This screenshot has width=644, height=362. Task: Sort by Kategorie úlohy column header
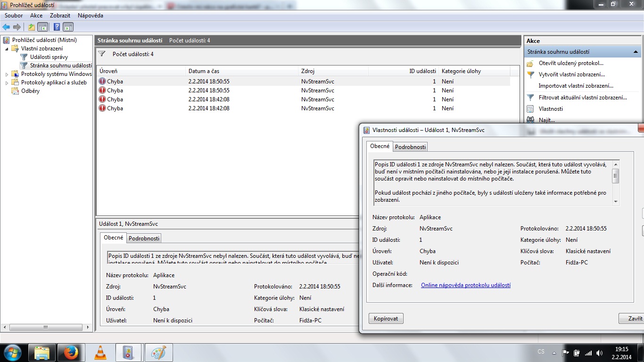[474, 71]
